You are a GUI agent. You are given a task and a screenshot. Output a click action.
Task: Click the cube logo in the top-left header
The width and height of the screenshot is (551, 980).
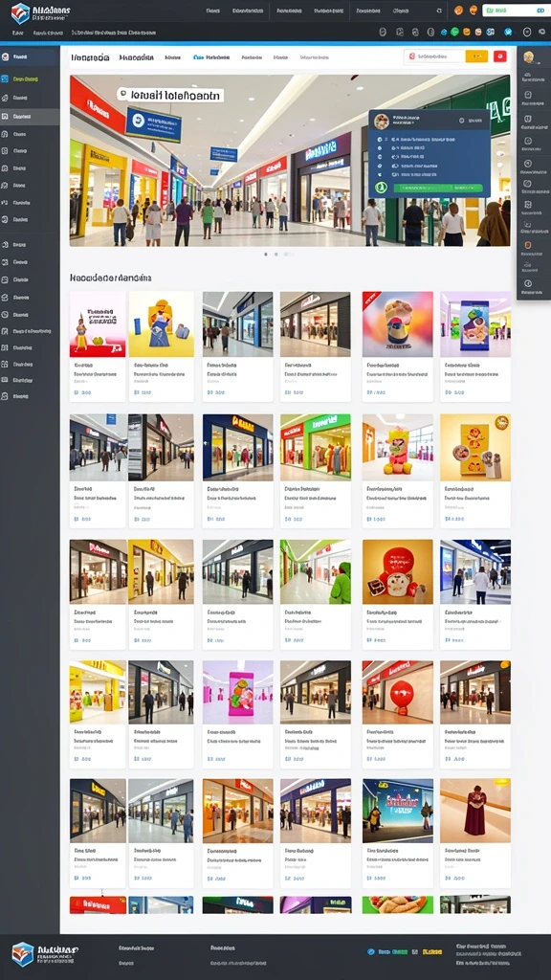(21, 12)
